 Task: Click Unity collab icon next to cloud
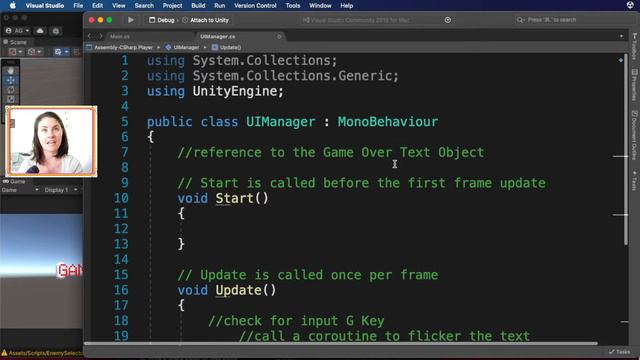click(56, 31)
